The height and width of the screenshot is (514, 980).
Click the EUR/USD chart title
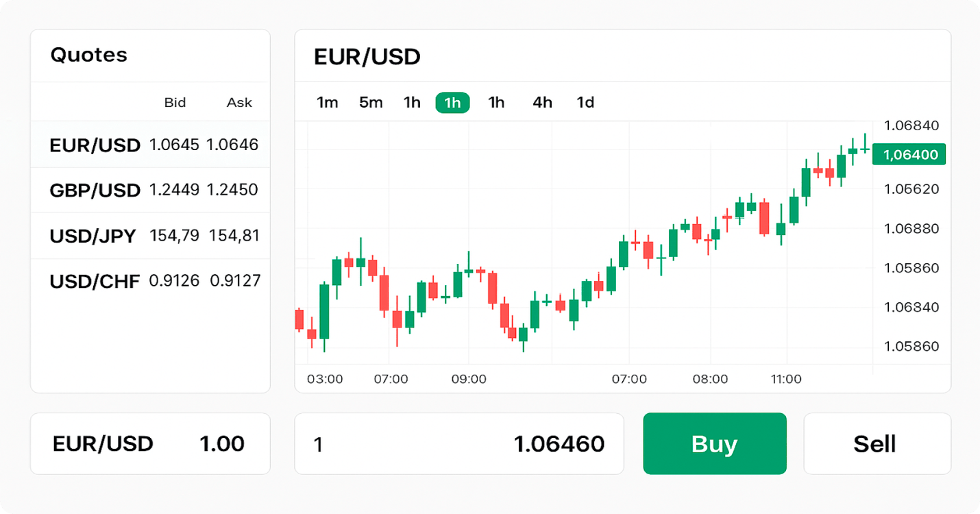pos(367,57)
